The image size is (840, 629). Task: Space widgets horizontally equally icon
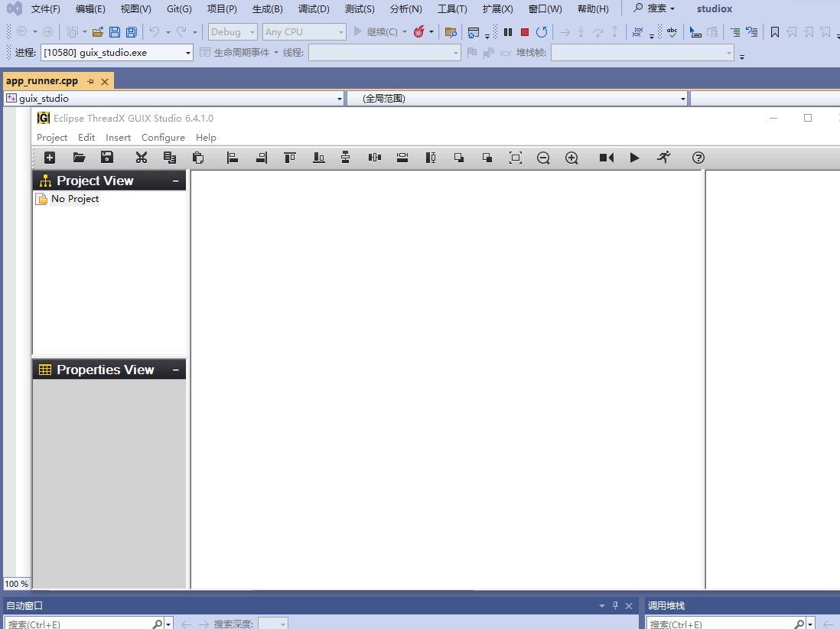pyautogui.click(x=375, y=158)
